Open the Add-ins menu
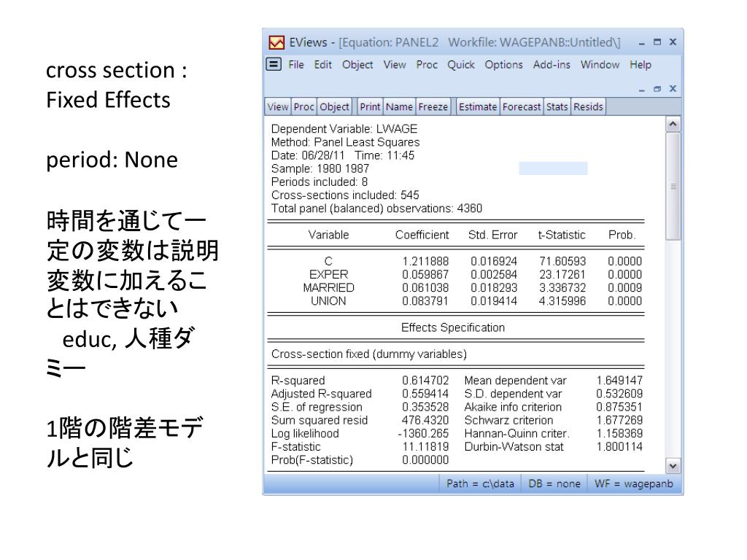The height and width of the screenshot is (560, 747). (x=551, y=65)
